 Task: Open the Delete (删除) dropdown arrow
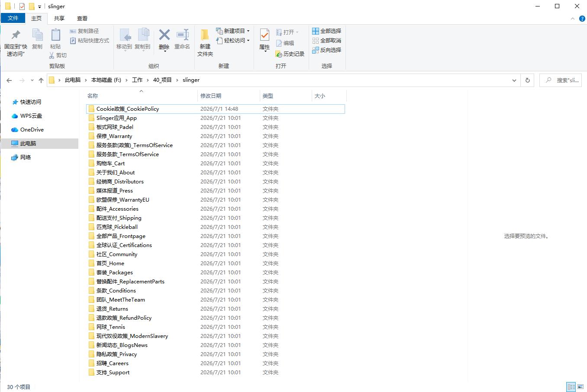164,51
